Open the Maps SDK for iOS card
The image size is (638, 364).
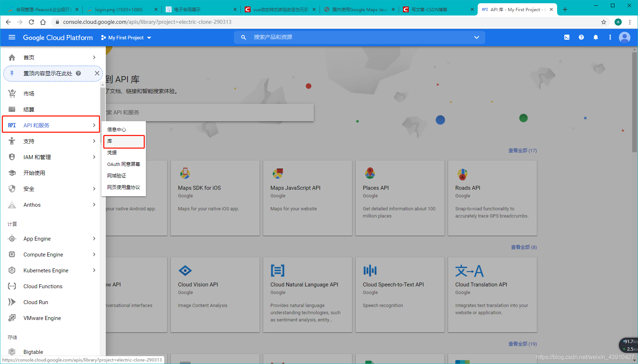tap(215, 198)
